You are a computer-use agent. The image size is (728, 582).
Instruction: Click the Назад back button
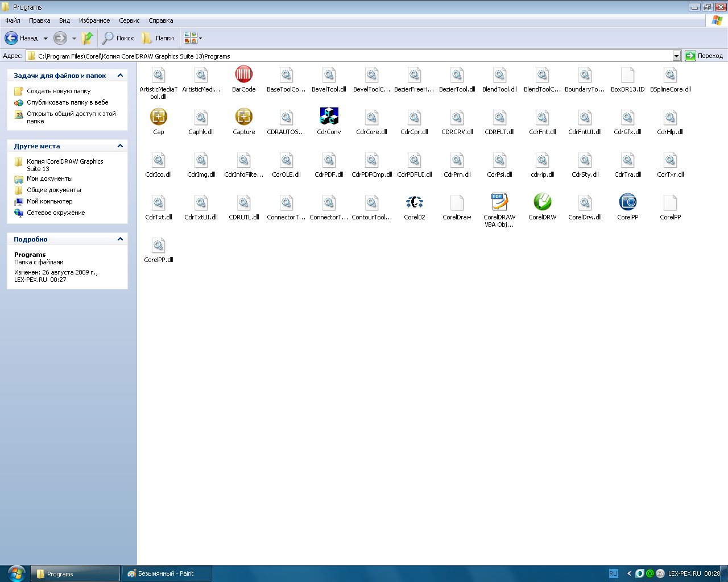coord(22,38)
